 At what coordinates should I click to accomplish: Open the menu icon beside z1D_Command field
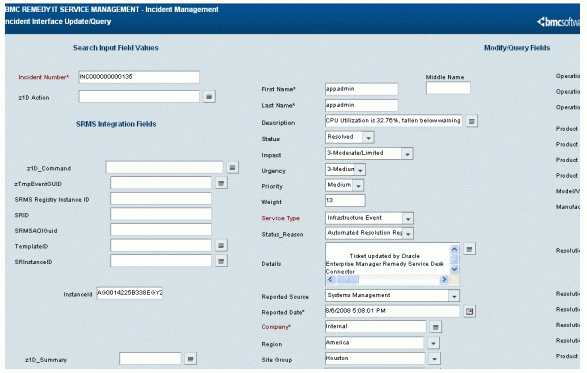(232, 167)
